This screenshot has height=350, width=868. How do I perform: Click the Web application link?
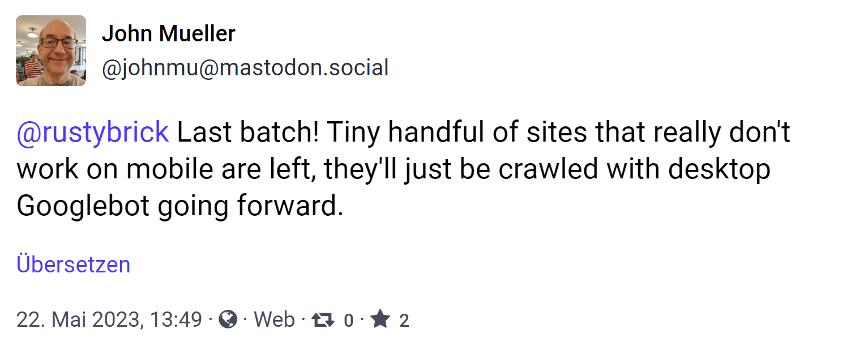[274, 320]
